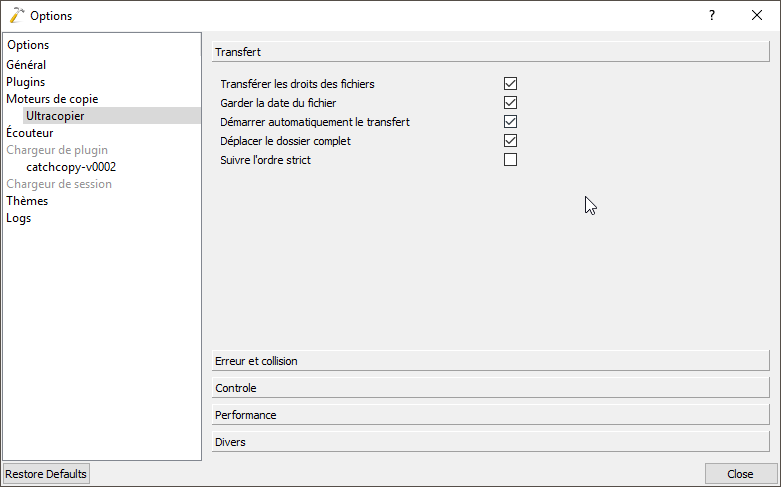Click the Restore Defaults button
The height and width of the screenshot is (487, 781).
(x=46, y=474)
